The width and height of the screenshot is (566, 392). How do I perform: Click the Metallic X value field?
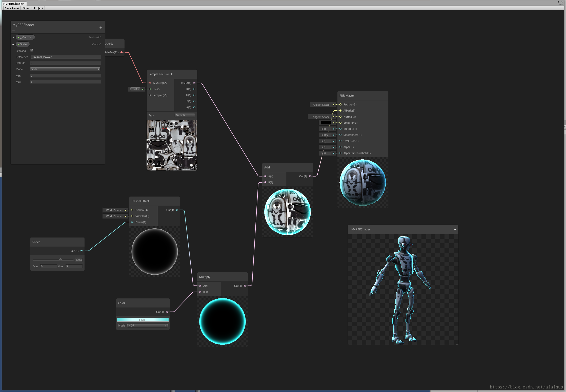pos(327,129)
